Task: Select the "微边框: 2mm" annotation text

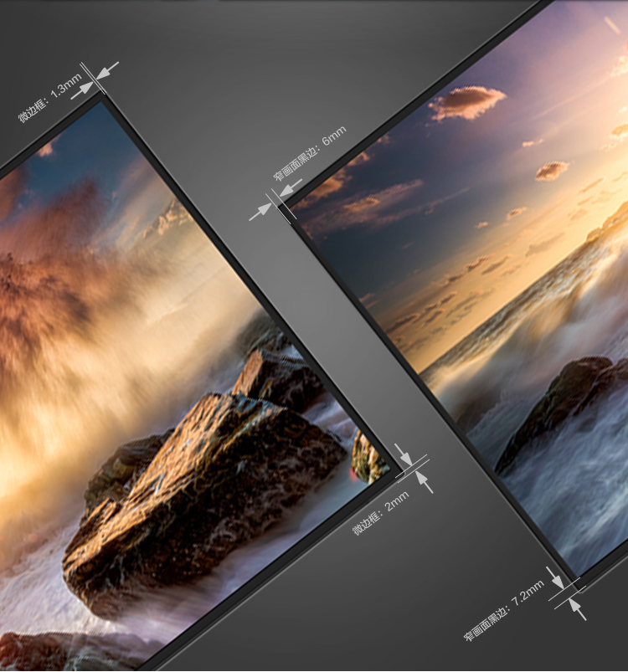Action: coord(381,513)
